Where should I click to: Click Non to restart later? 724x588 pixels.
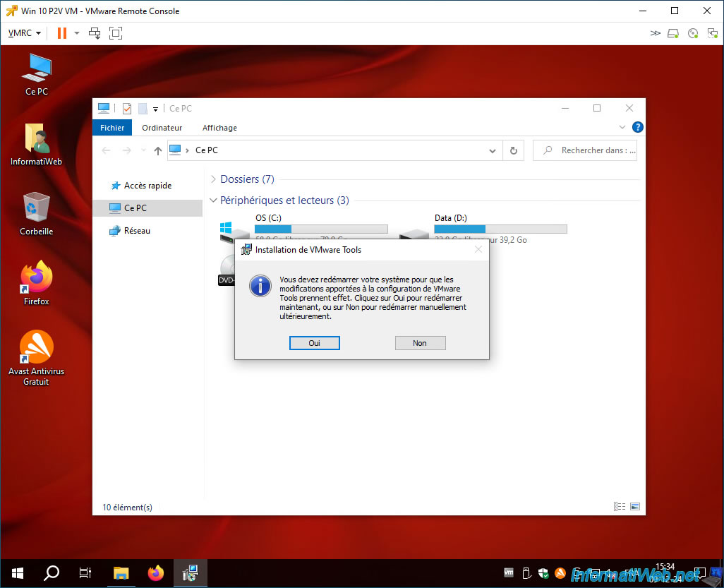pyautogui.click(x=420, y=343)
